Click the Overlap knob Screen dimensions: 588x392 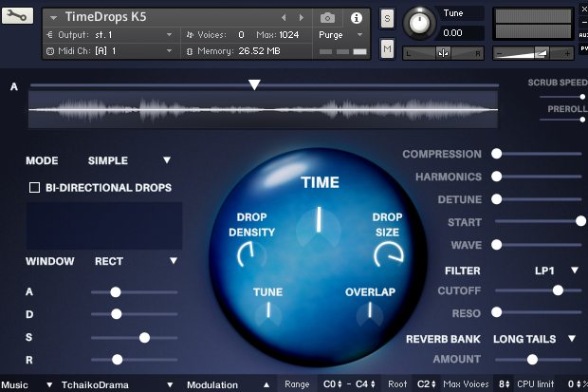coord(370,313)
